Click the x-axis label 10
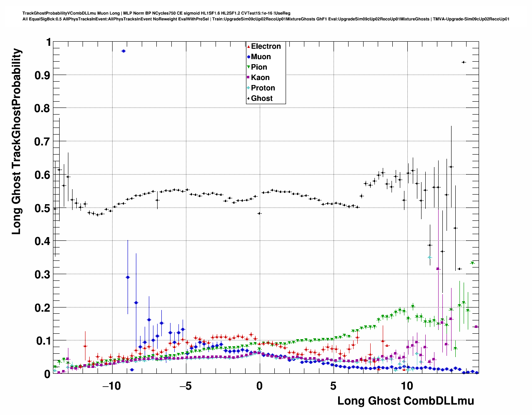 [407, 386]
